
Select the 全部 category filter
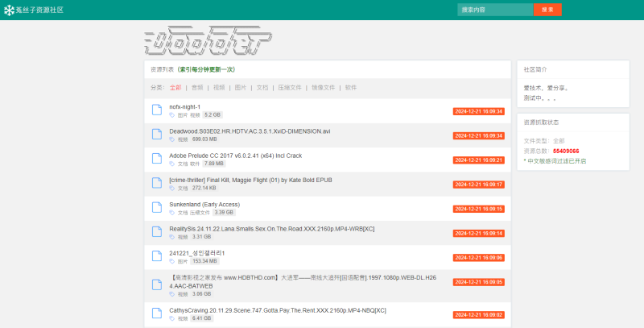tap(175, 87)
